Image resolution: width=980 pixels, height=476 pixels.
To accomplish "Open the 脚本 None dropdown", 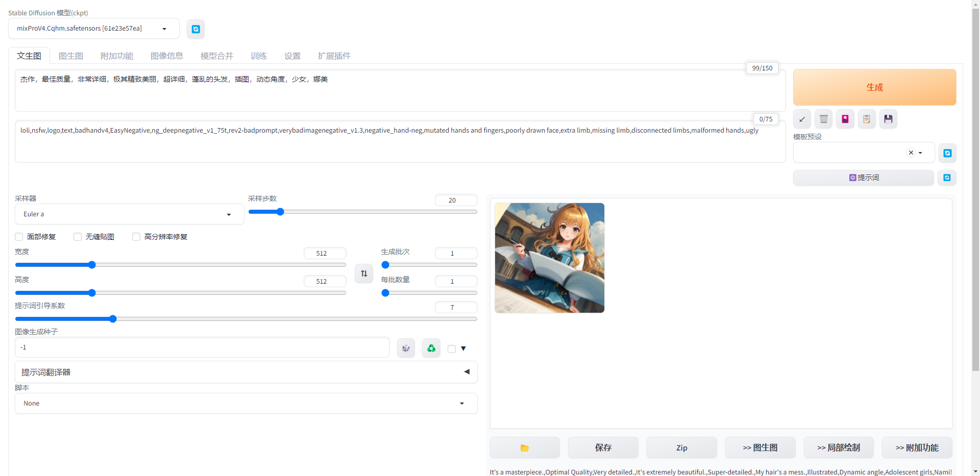I will (246, 404).
